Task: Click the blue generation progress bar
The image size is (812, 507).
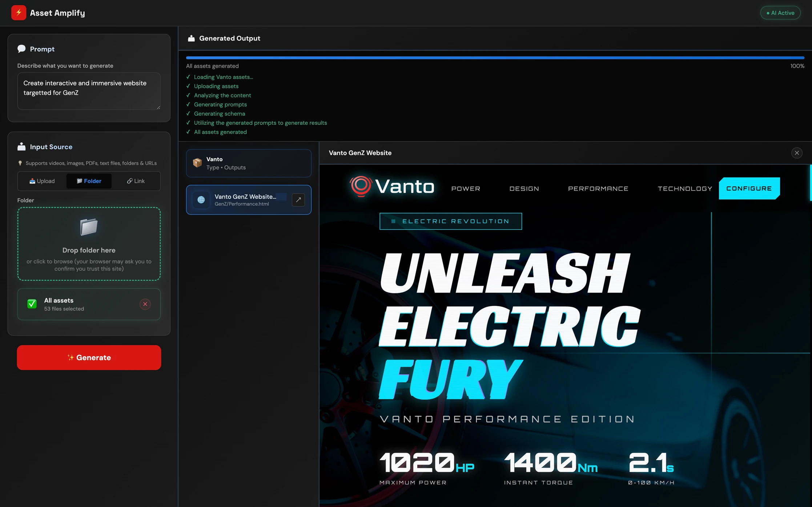Action: pyautogui.click(x=495, y=57)
